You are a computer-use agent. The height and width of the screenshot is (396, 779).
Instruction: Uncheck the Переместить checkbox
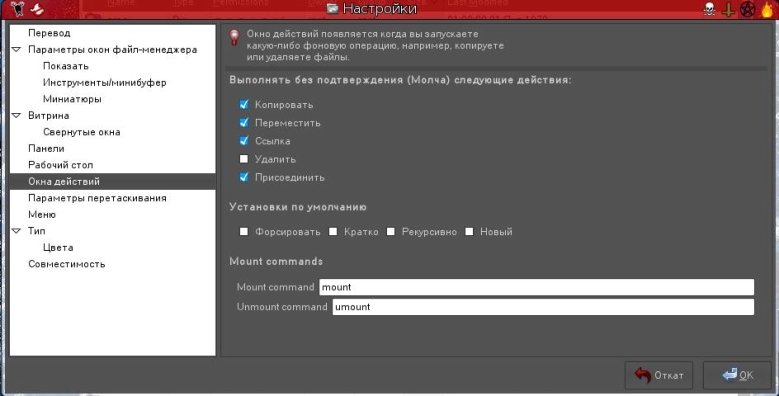pyautogui.click(x=244, y=122)
